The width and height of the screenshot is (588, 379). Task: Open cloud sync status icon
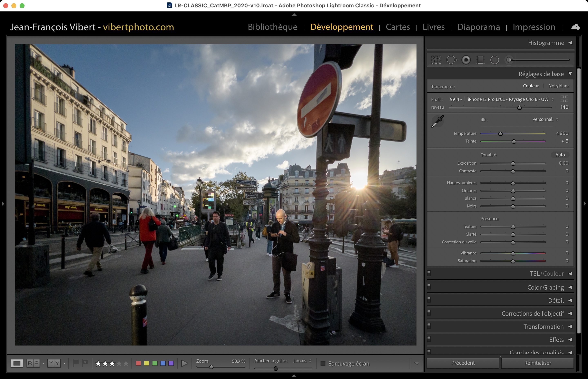[x=575, y=27]
